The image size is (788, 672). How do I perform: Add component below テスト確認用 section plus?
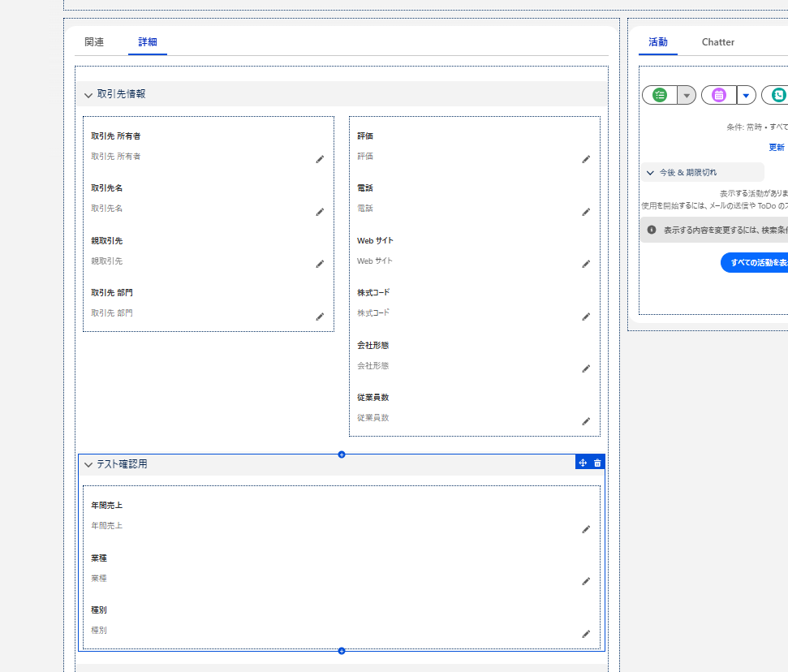point(342,651)
